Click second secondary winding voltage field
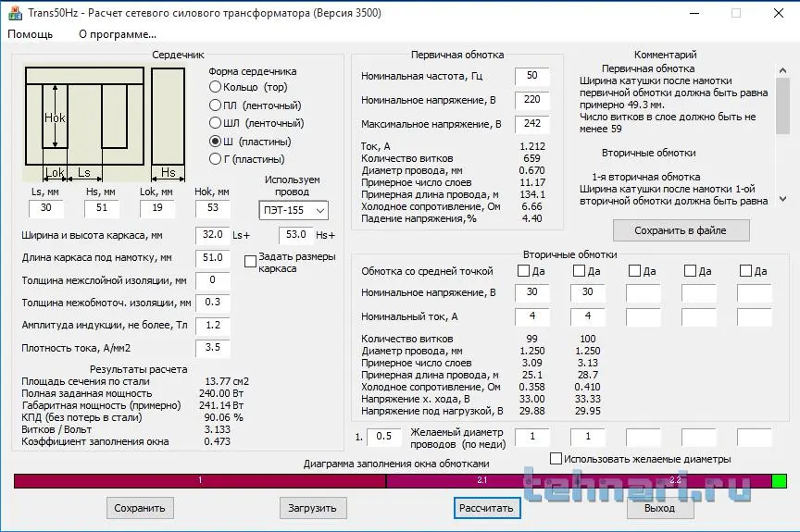This screenshot has width=800, height=532. coord(588,292)
